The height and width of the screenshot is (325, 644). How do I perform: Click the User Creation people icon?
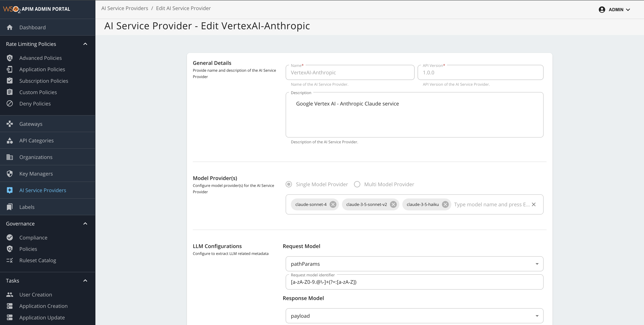pyautogui.click(x=10, y=294)
